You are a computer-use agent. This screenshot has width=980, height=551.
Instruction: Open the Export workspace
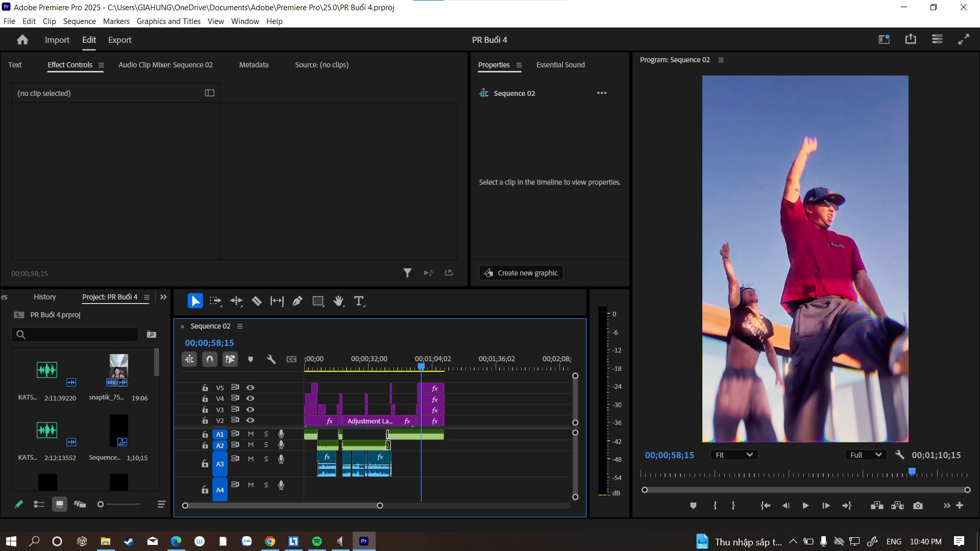coord(119,40)
